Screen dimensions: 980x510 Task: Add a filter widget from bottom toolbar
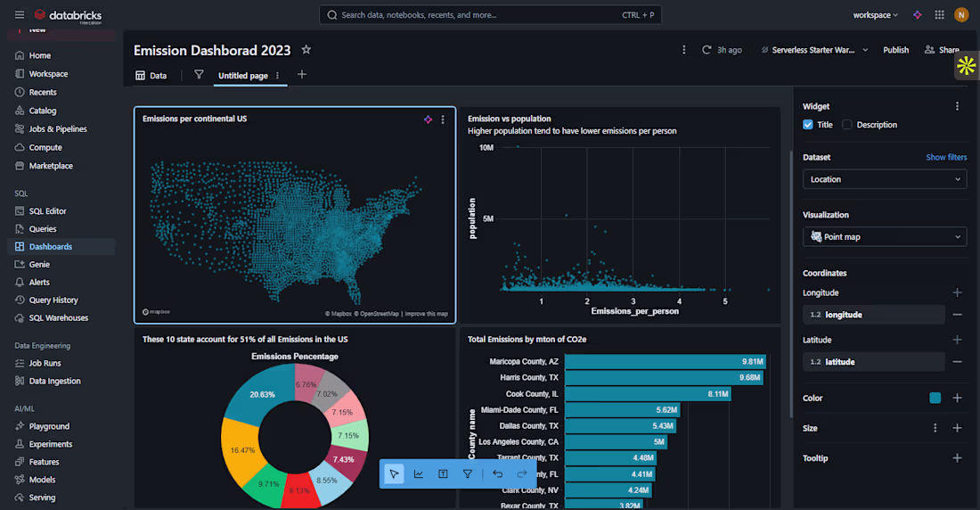coord(468,473)
